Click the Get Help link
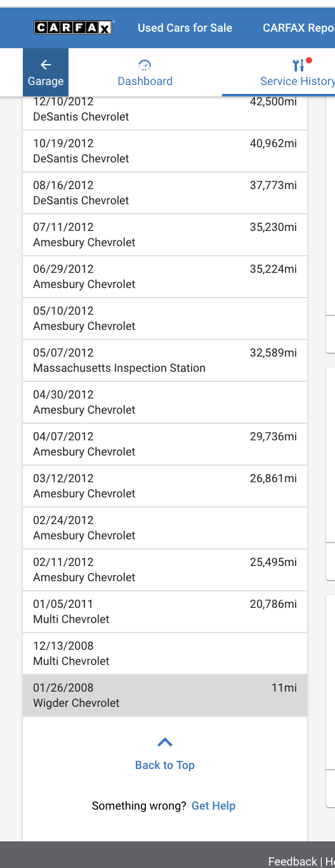 (213, 806)
